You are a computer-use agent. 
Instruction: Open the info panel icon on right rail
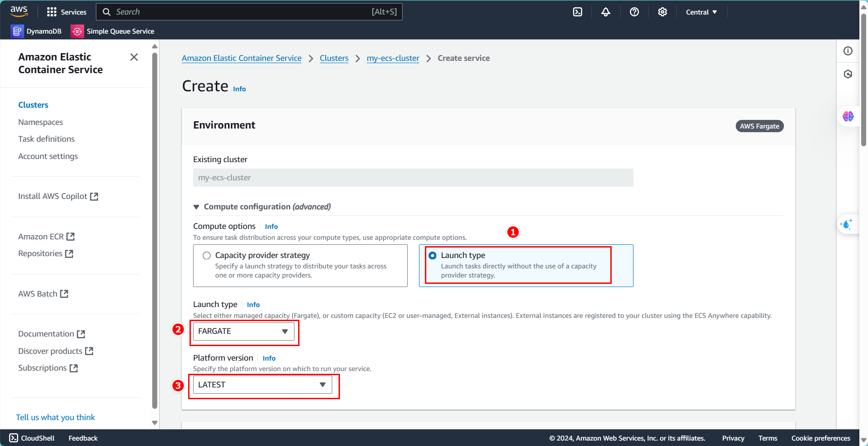[848, 51]
